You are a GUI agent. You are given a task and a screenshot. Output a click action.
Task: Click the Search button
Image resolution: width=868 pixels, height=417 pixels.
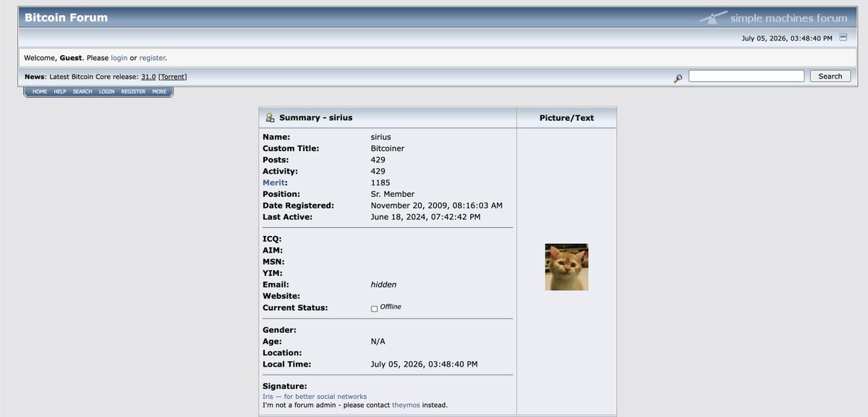click(x=830, y=76)
